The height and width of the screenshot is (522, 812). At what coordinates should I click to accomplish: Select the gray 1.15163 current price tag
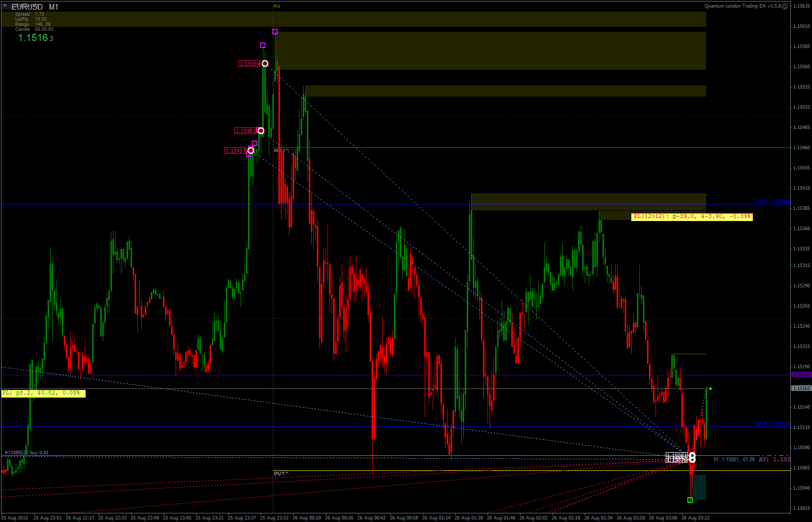click(x=801, y=388)
